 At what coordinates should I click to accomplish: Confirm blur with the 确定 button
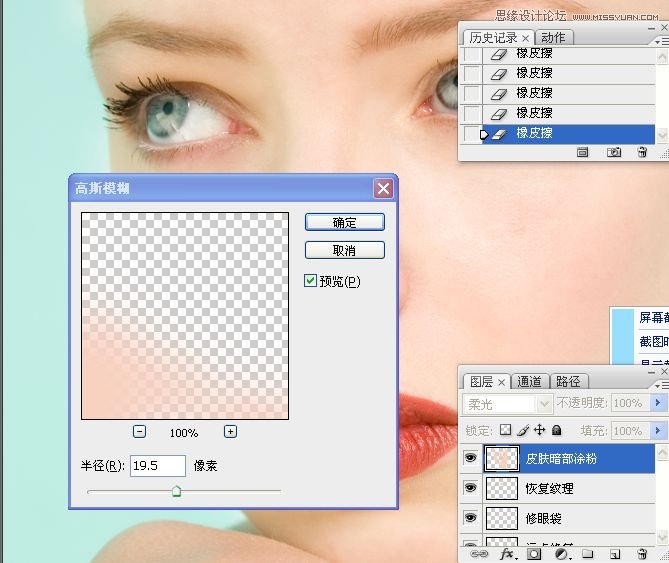tap(345, 222)
